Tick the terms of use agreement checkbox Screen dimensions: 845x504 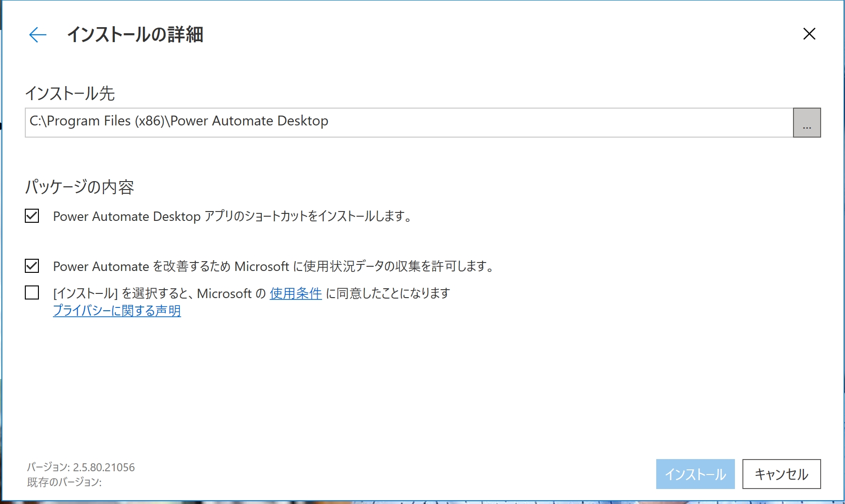tap(32, 293)
